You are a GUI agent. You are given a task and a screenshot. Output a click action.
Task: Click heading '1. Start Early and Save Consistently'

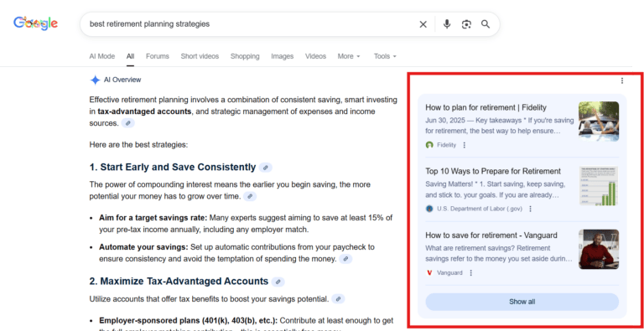pos(173,168)
